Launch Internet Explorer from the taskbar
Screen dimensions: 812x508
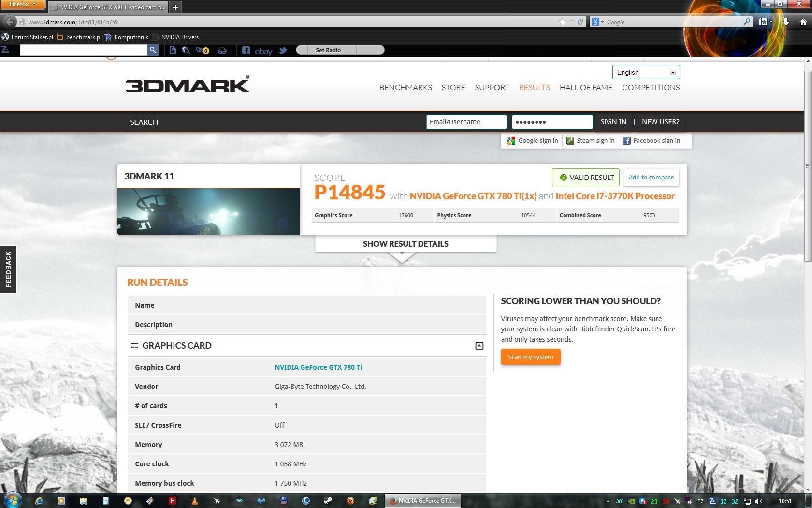click(39, 501)
